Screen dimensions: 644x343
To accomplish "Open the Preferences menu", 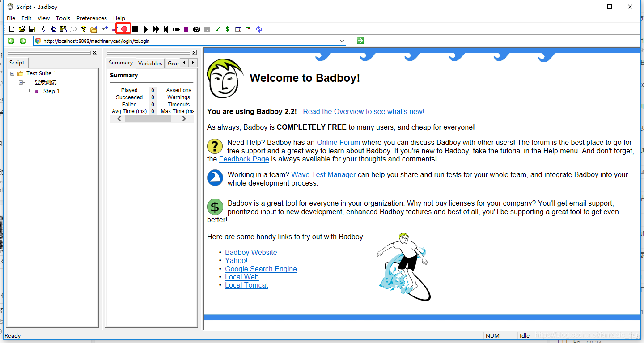I will tap(92, 18).
